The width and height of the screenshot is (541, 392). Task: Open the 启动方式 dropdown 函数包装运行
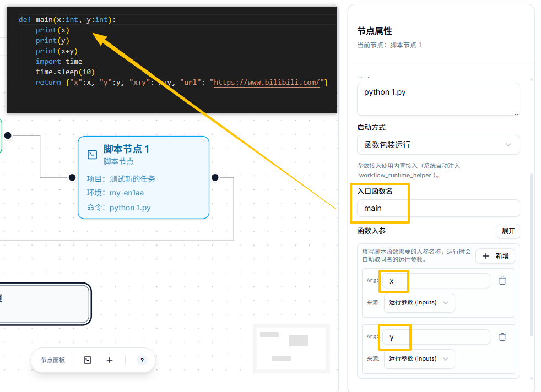point(438,145)
